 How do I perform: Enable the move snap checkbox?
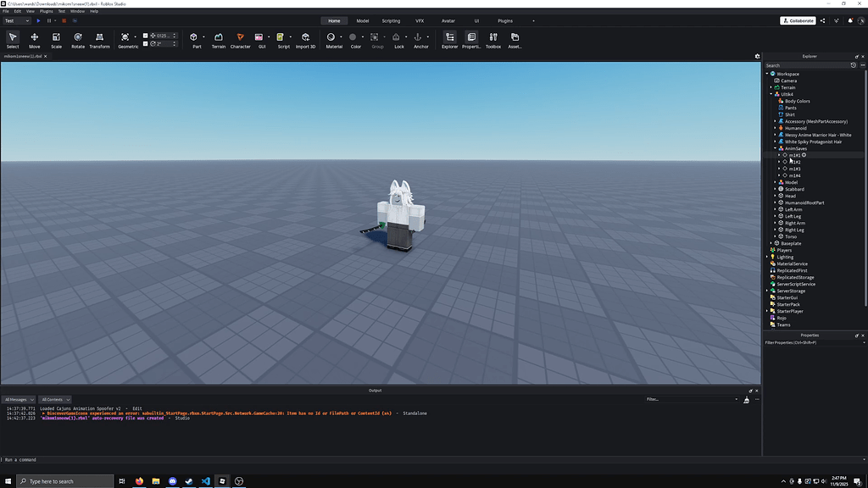click(144, 36)
